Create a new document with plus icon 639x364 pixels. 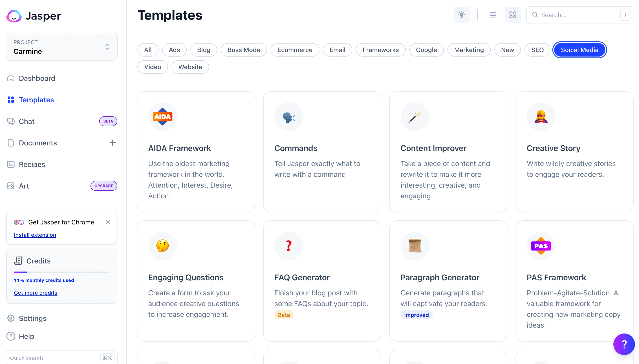point(112,143)
